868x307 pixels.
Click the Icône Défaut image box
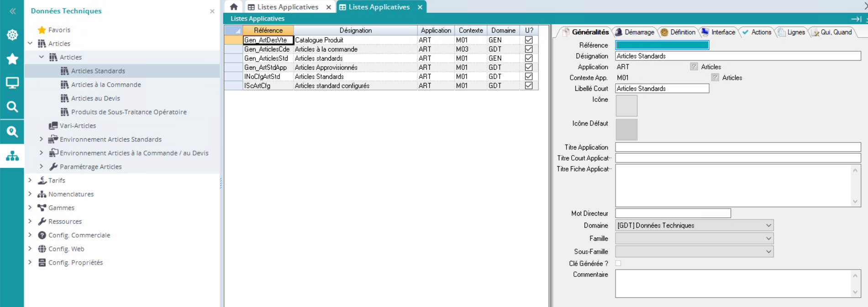[626, 130]
